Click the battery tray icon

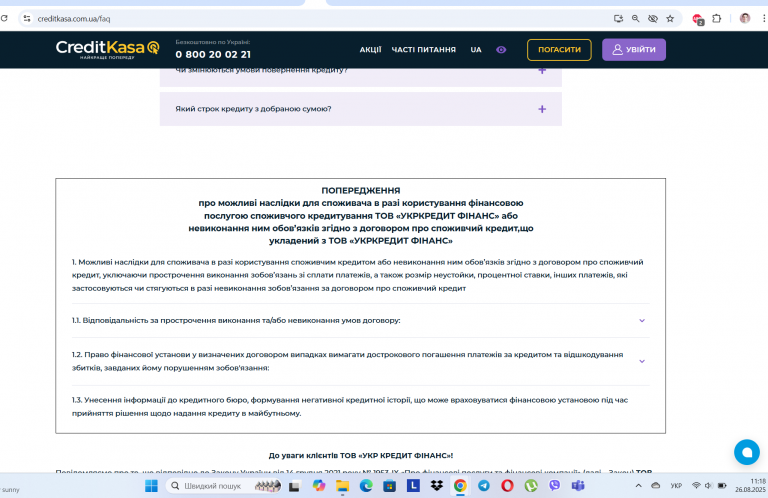pyautogui.click(x=722, y=486)
